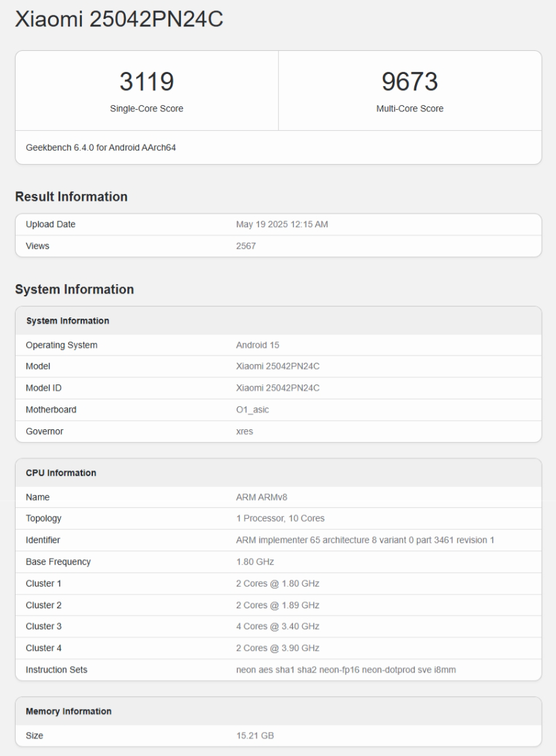The height and width of the screenshot is (756, 556).
Task: Click the Cluster 4 value 2 Cores @ 3.90 GHz
Action: tap(277, 648)
